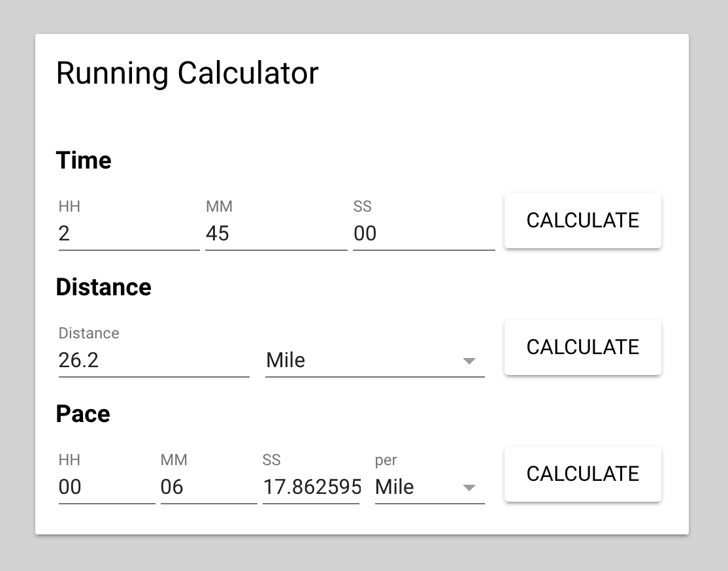
Task: Click the Time section heading
Action: click(84, 160)
